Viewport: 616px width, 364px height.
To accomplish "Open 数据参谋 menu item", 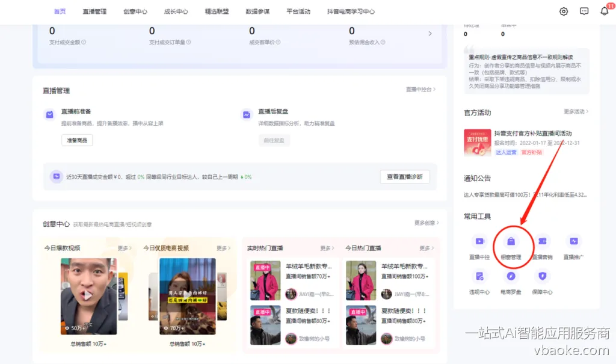I will [257, 11].
